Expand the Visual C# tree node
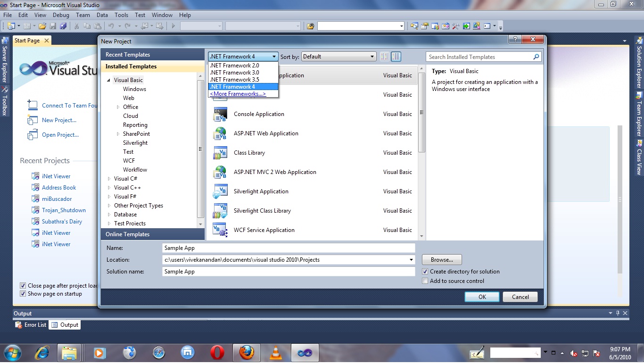This screenshot has width=644, height=364. tap(109, 179)
